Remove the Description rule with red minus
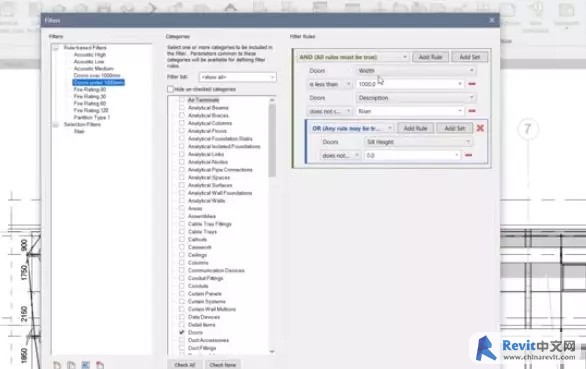This screenshot has width=586, height=369. point(472,111)
